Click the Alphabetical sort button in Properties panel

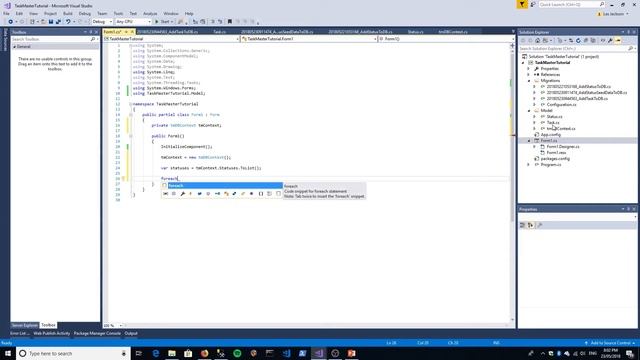(x=531, y=225)
